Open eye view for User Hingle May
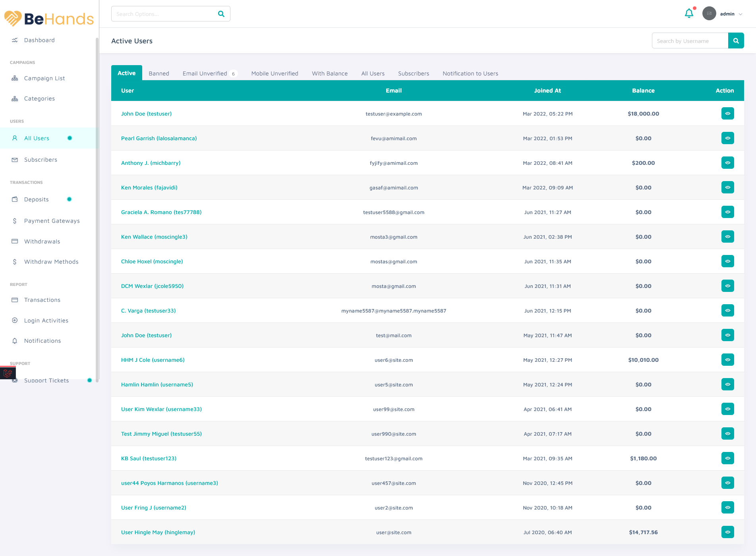The image size is (756, 556). click(x=727, y=532)
